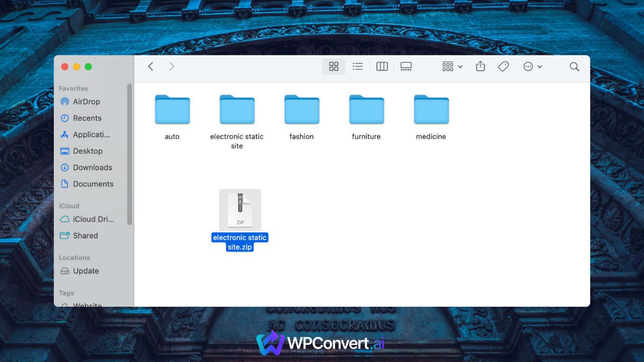The image size is (644, 362).
Task: Select the furniture folder icon
Action: [366, 109]
